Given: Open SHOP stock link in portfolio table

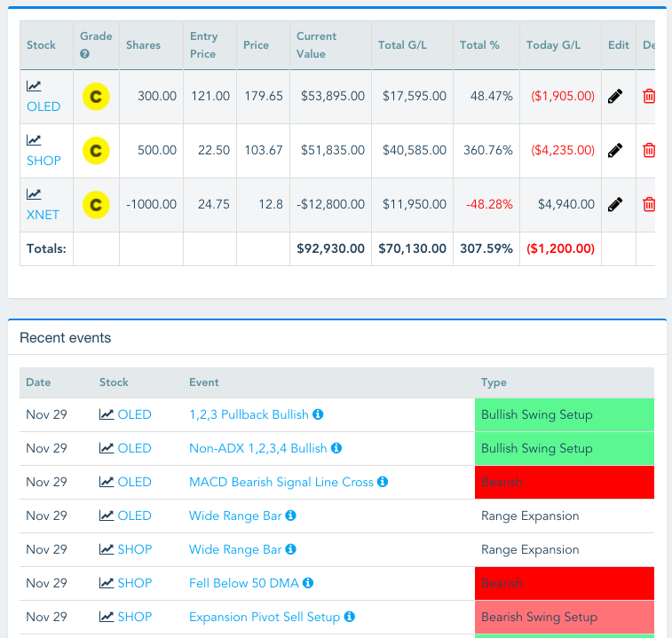Looking at the screenshot, I should [x=43, y=161].
